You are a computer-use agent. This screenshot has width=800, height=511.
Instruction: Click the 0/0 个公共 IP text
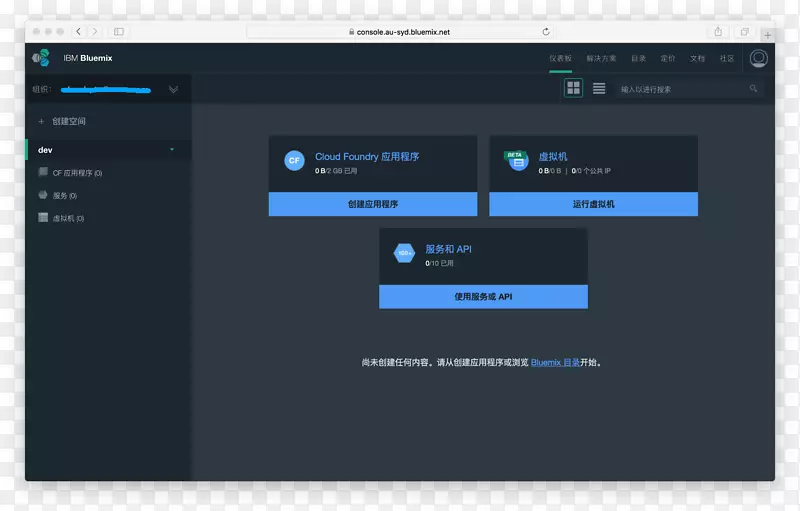click(591, 171)
